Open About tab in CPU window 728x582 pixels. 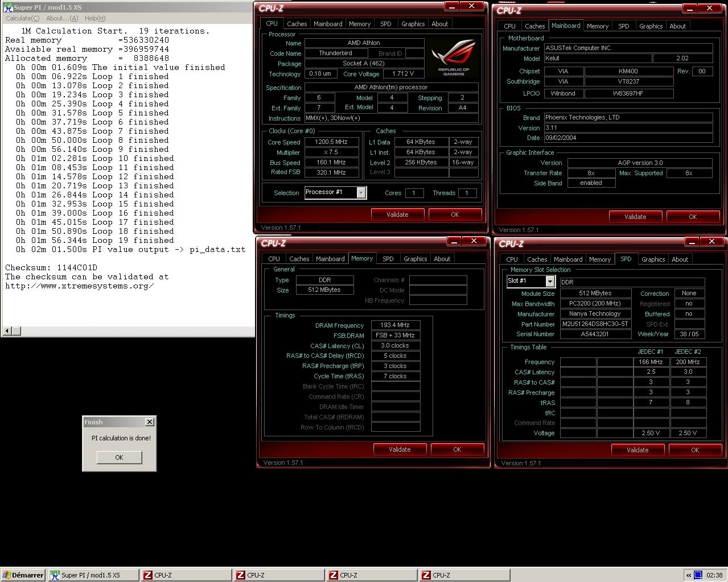pyautogui.click(x=439, y=24)
